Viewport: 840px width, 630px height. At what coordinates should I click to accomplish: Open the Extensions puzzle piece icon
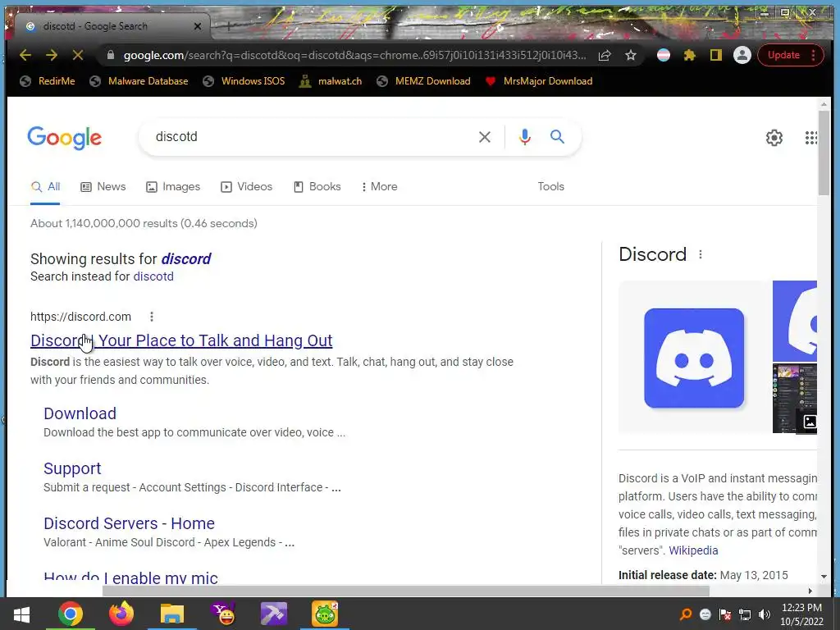coord(689,55)
